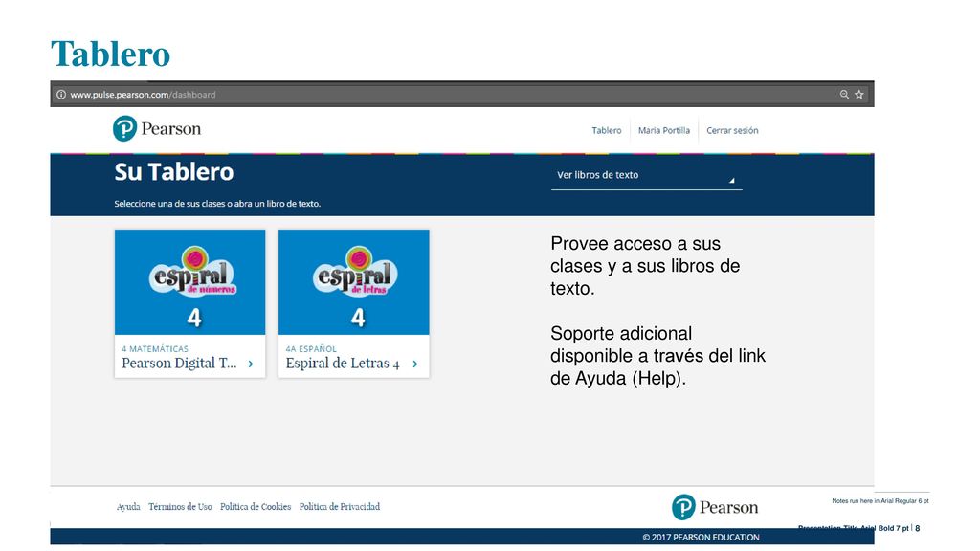The image size is (980, 551).
Task: Click the Espiral de Letras 4 class title
Action: pos(343,363)
